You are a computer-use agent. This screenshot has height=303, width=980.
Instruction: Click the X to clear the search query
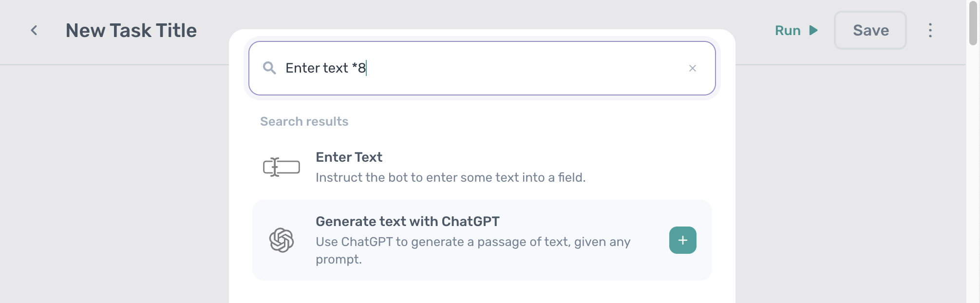(x=693, y=68)
